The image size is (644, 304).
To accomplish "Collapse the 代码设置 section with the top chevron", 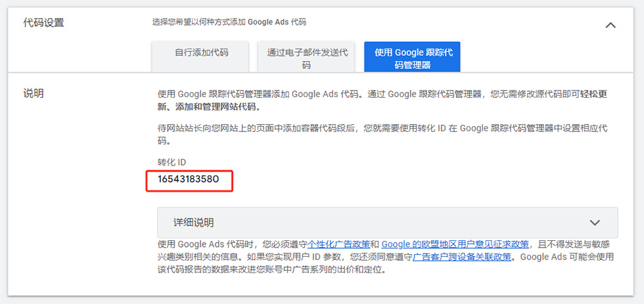I will coord(610,26).
